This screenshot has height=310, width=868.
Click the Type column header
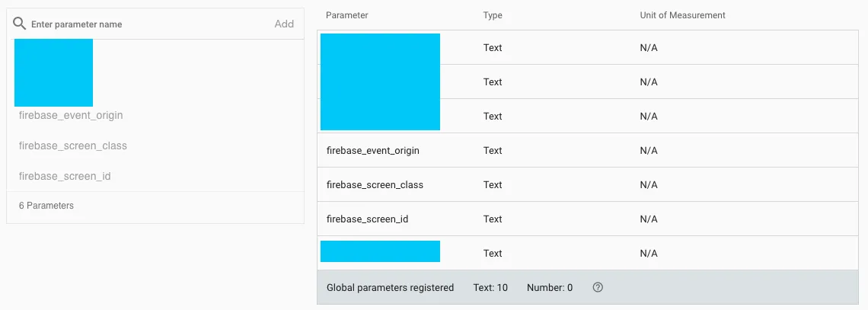click(493, 15)
